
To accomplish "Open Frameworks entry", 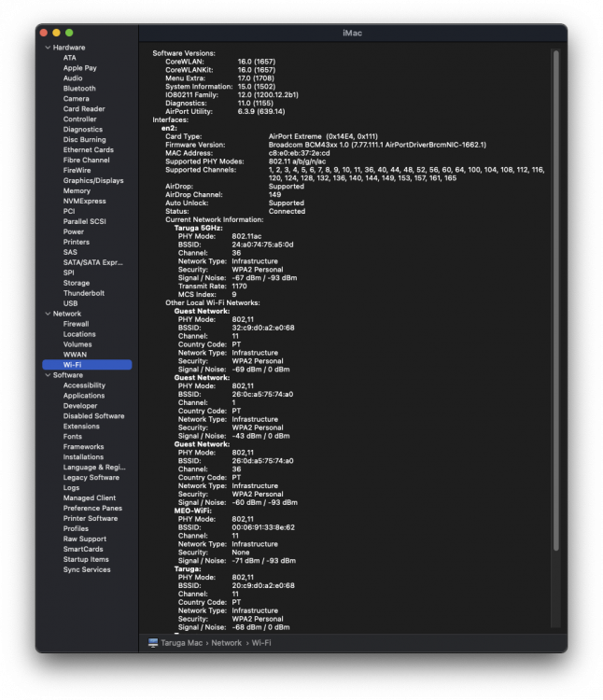I will tap(83, 447).
